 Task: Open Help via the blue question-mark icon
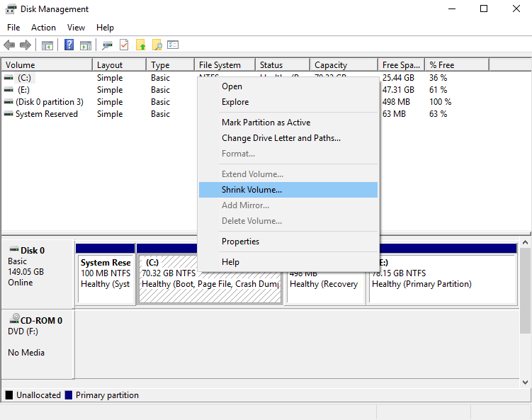pos(69,45)
